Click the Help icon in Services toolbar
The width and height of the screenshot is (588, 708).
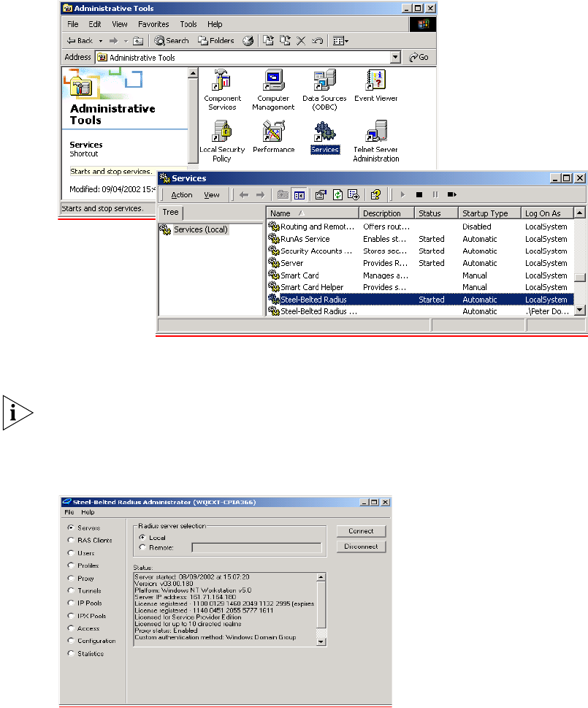coord(375,195)
